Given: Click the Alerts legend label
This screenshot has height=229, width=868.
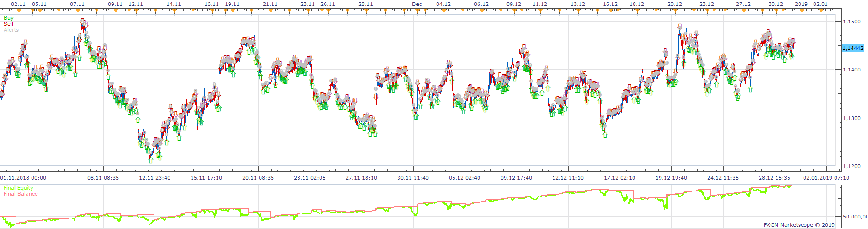Looking at the screenshot, I should pos(11,30).
